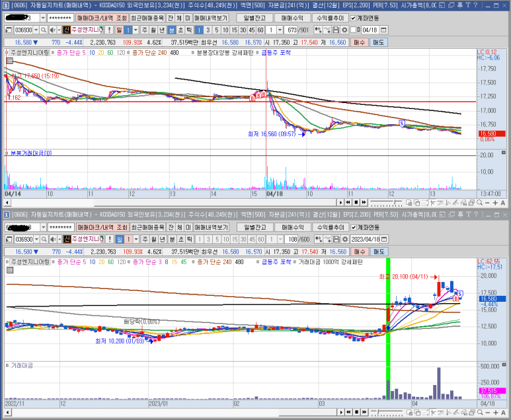Click fast forward button on bottom chart
511x420 pixels.
click(x=364, y=412)
